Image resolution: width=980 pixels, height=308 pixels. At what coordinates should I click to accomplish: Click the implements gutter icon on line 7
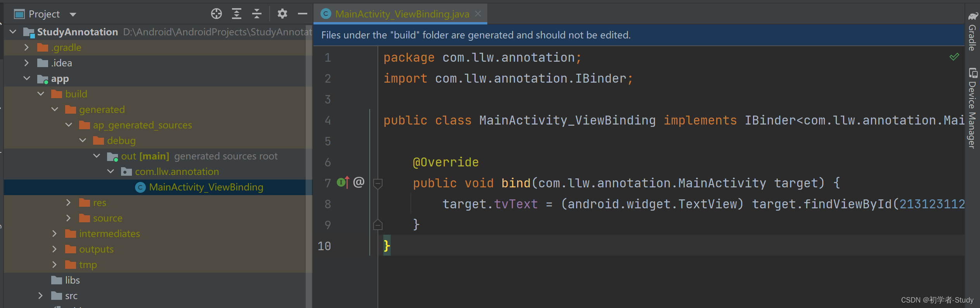(x=343, y=182)
